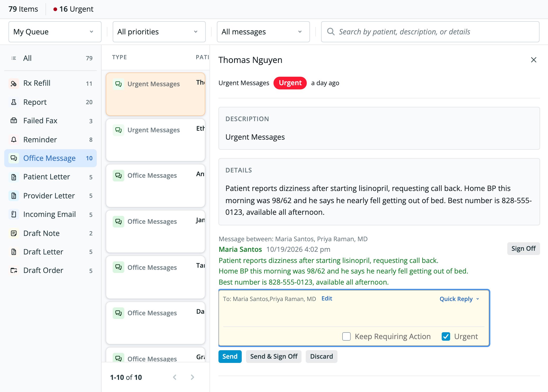
Task: Click sender name Maria Santos
Action: click(x=240, y=249)
